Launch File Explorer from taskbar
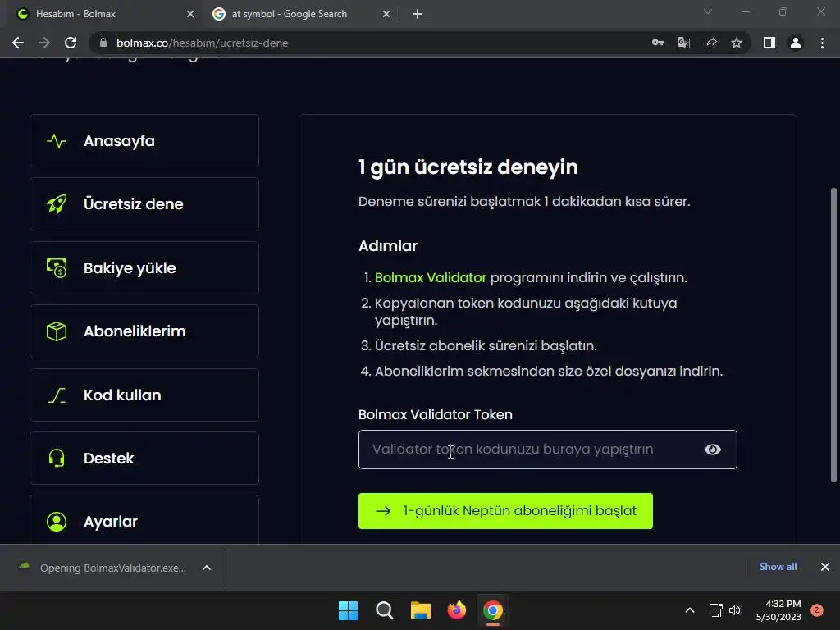This screenshot has width=840, height=630. [421, 610]
